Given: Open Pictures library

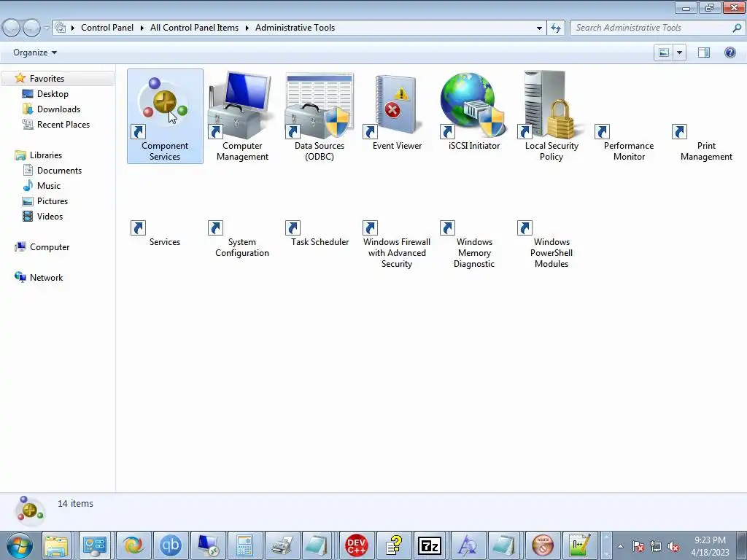Looking at the screenshot, I should [53, 201].
